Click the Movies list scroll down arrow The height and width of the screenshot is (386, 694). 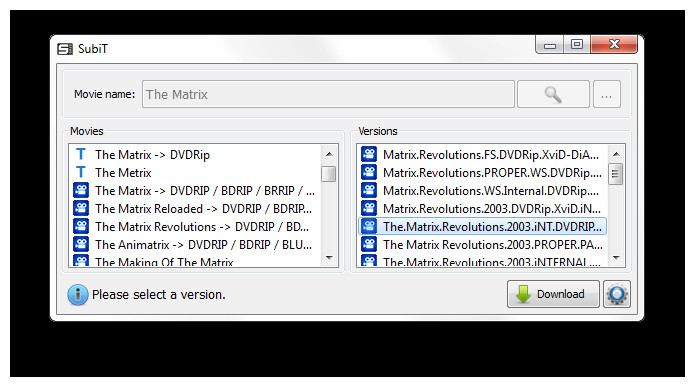click(329, 258)
